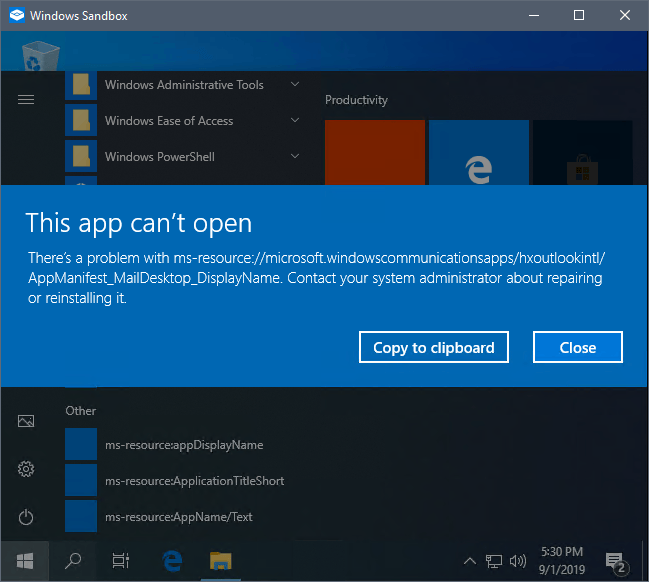The width and height of the screenshot is (649, 582).
Task: Expand Windows PowerShell folder chevron
Action: (295, 156)
